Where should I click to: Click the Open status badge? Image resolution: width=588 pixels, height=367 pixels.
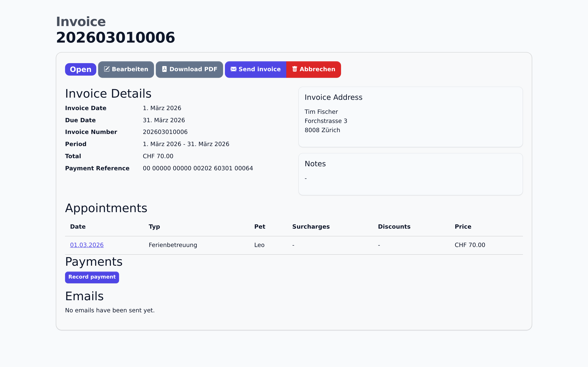pos(80,69)
